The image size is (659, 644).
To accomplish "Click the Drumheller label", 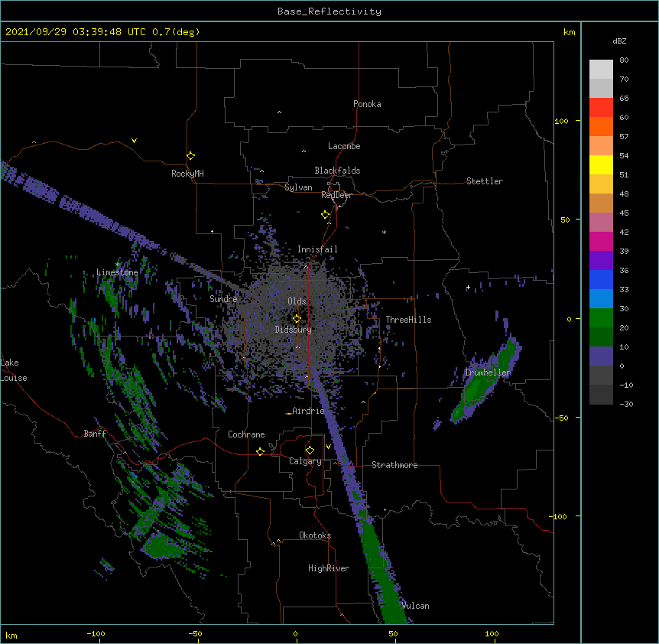I will [488, 372].
